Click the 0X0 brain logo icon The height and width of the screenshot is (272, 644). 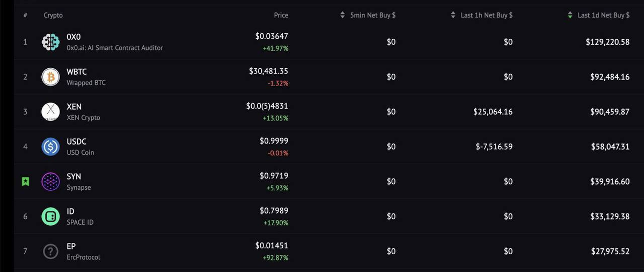(x=50, y=42)
